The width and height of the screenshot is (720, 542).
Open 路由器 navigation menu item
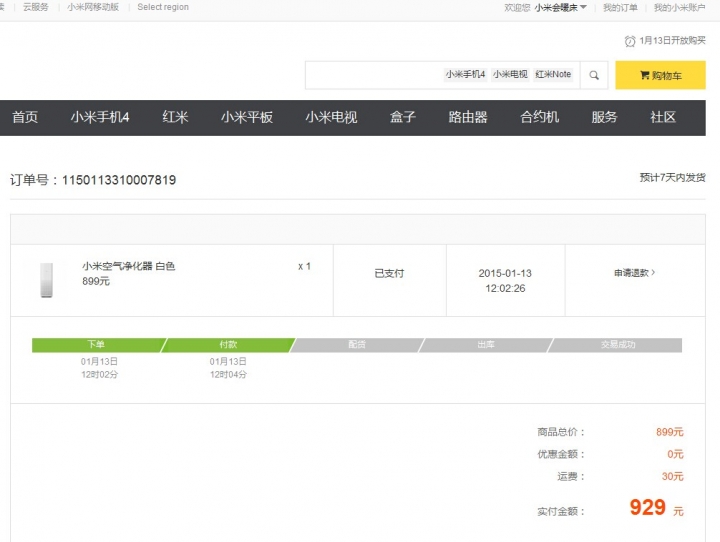pos(468,117)
